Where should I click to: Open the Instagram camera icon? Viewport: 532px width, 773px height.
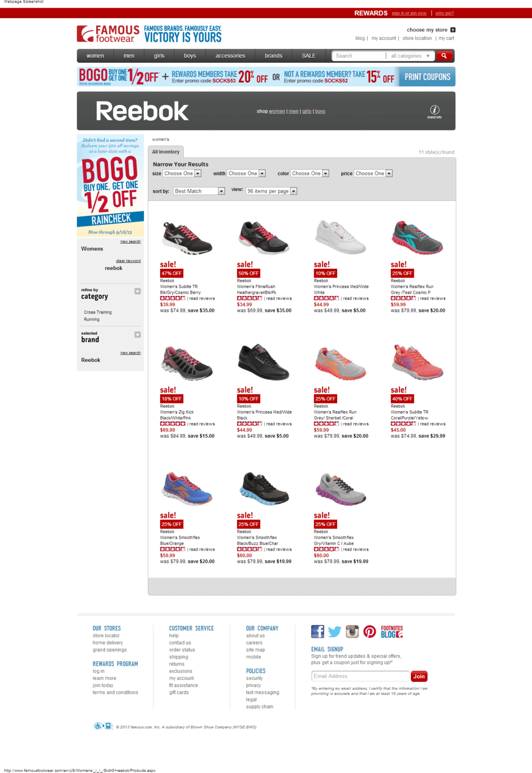point(352,632)
